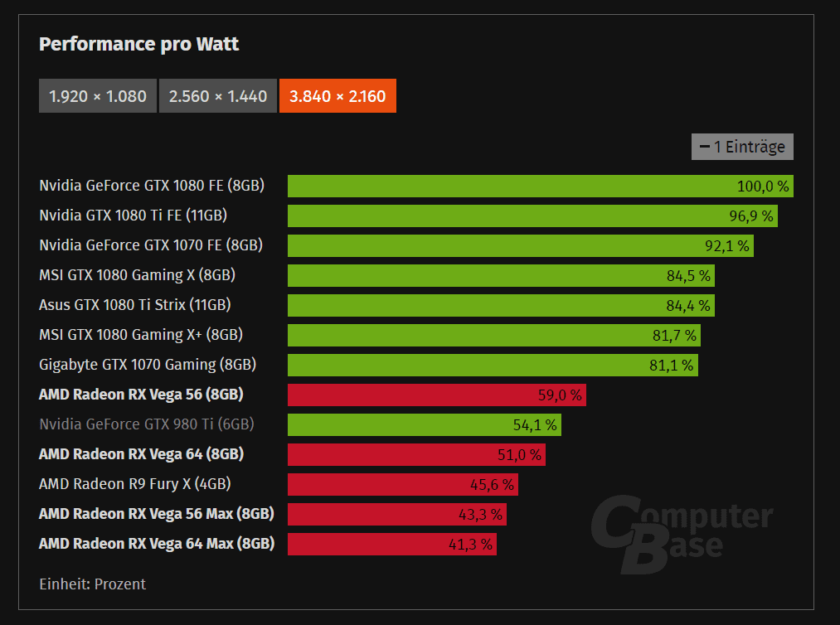Screen dimensions: 840x625
Task: Click the AMD Radeon R9 Fury X label
Action: coord(134,484)
